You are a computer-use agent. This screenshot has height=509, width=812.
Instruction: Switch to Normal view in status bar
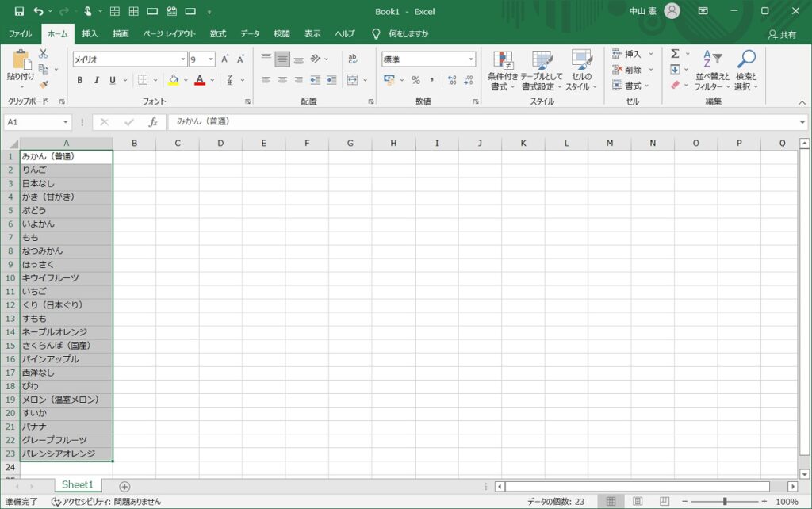click(611, 501)
